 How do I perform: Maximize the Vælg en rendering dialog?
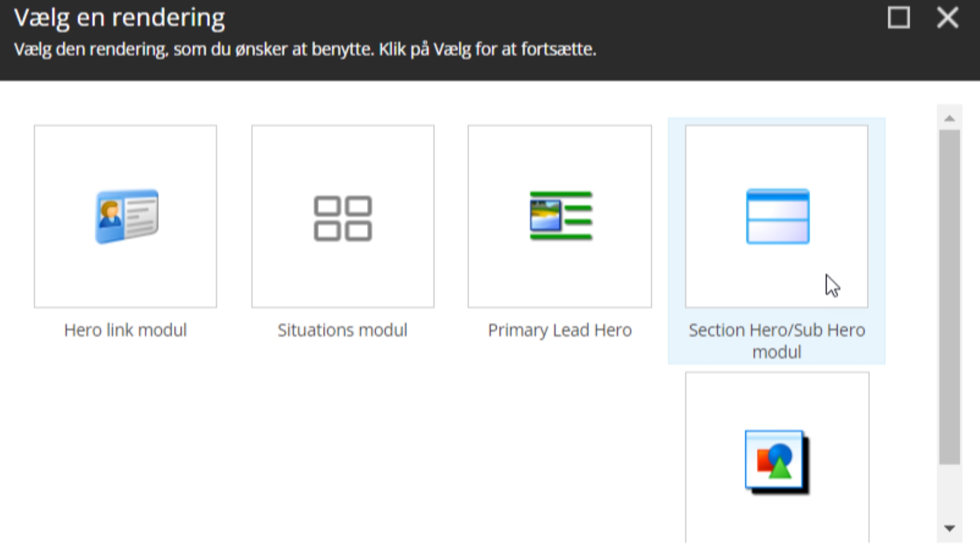click(898, 18)
